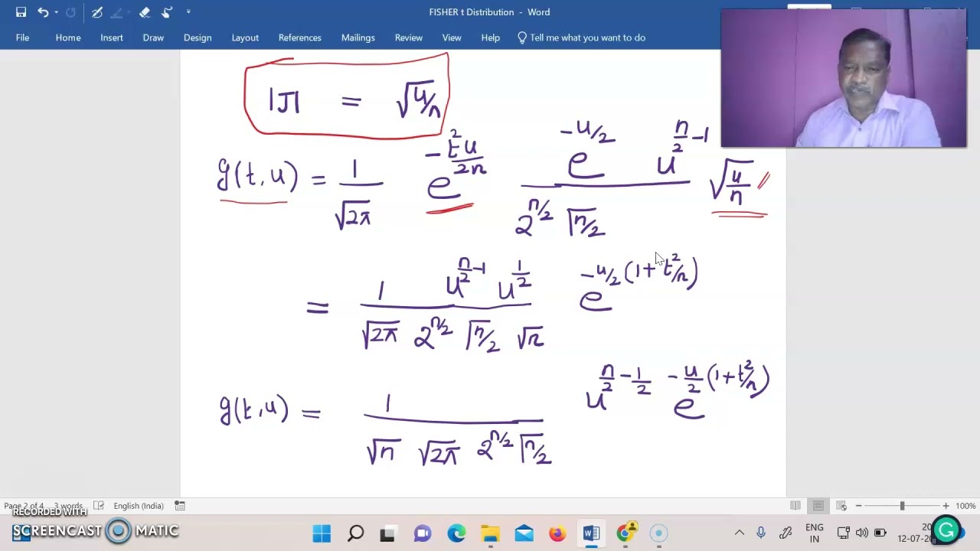
Task: Click the webcam video overlay
Action: [844, 78]
